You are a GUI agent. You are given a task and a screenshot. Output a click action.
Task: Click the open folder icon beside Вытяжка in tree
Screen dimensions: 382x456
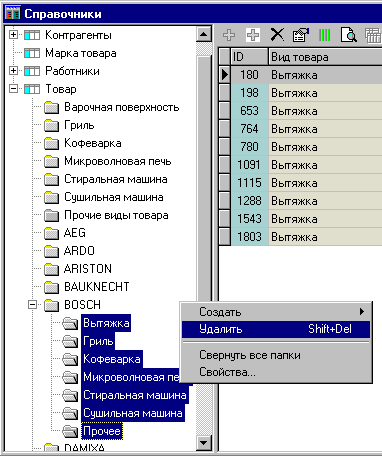(x=70, y=323)
